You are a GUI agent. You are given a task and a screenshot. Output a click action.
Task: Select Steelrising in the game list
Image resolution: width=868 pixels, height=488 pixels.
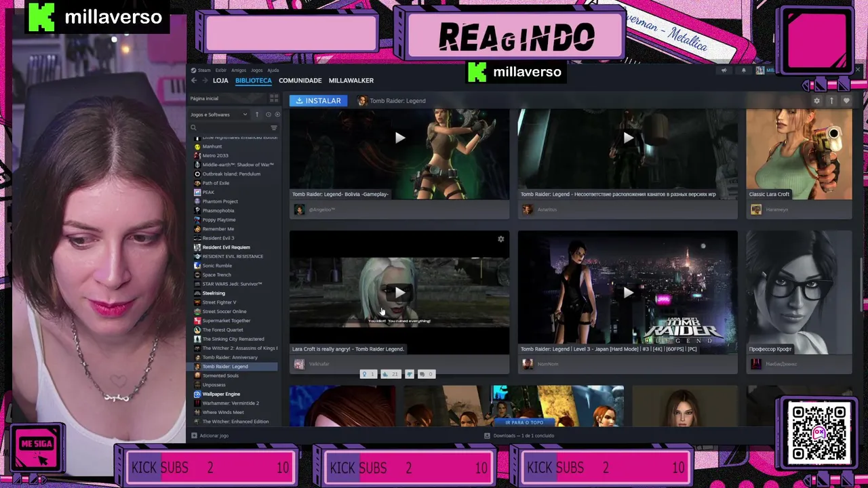(214, 293)
